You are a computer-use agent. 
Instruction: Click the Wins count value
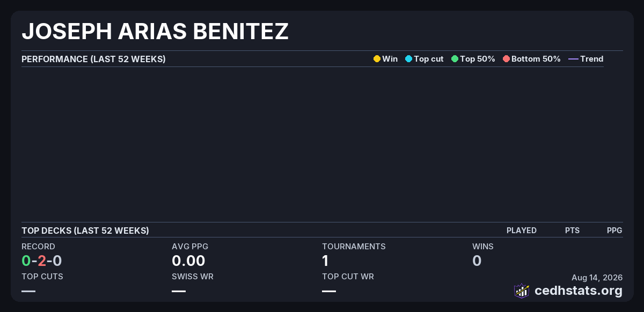[x=477, y=261]
